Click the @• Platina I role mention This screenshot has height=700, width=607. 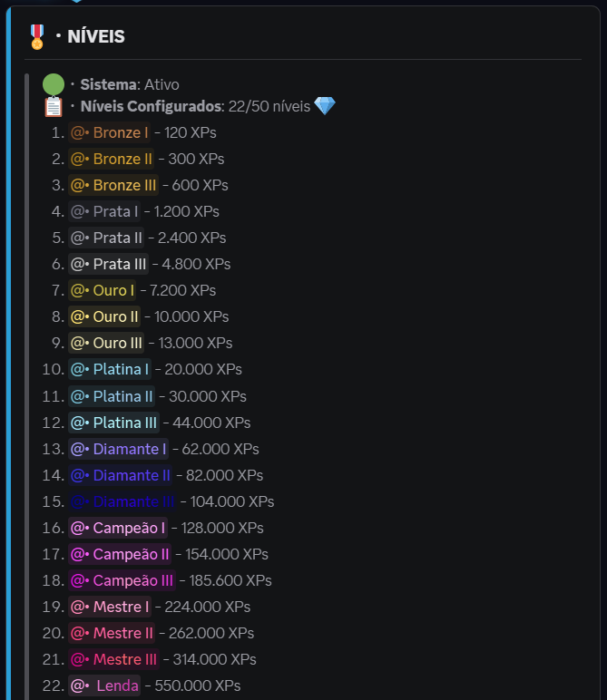109,369
